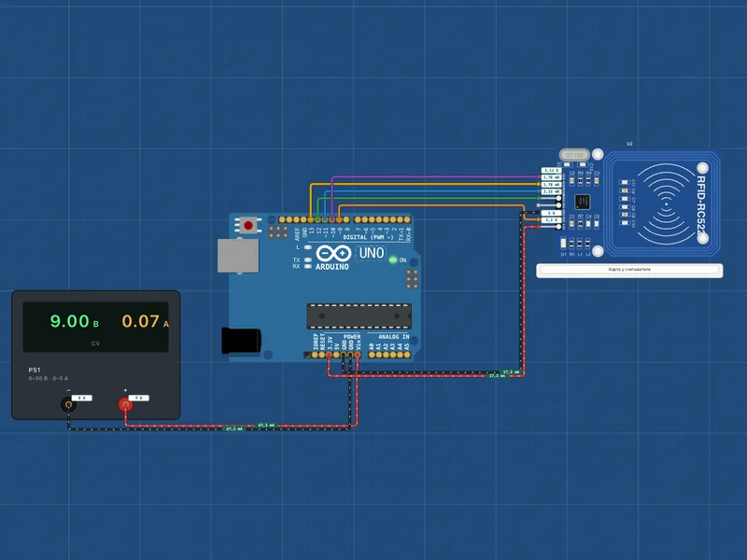The width and height of the screenshot is (747, 560).
Task: Click the 3,3 В label on RFID pin
Action: pos(551,220)
